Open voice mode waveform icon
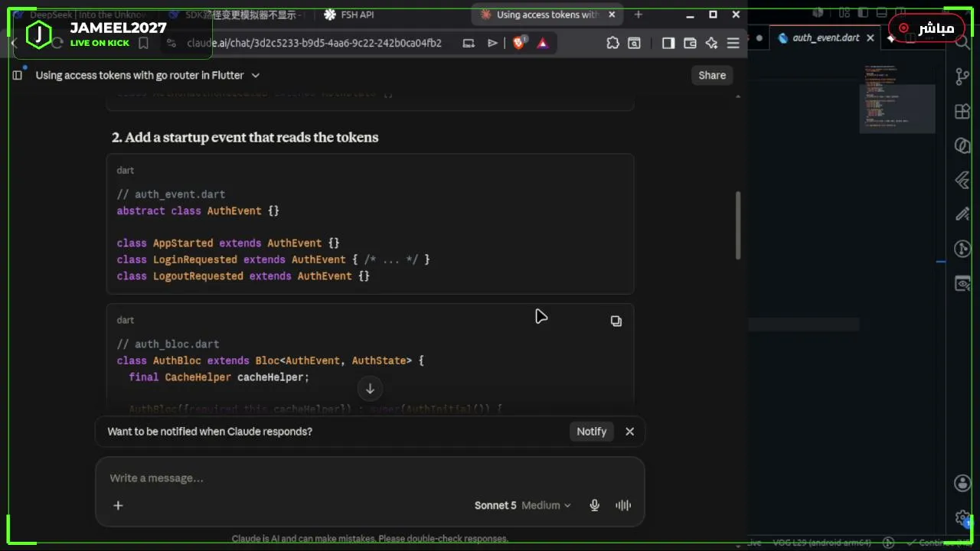Viewport: 980px width, 551px height. [623, 505]
